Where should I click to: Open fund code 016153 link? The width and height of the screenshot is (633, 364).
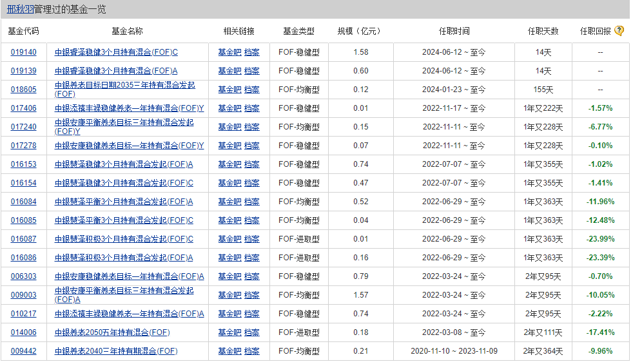tap(23, 164)
